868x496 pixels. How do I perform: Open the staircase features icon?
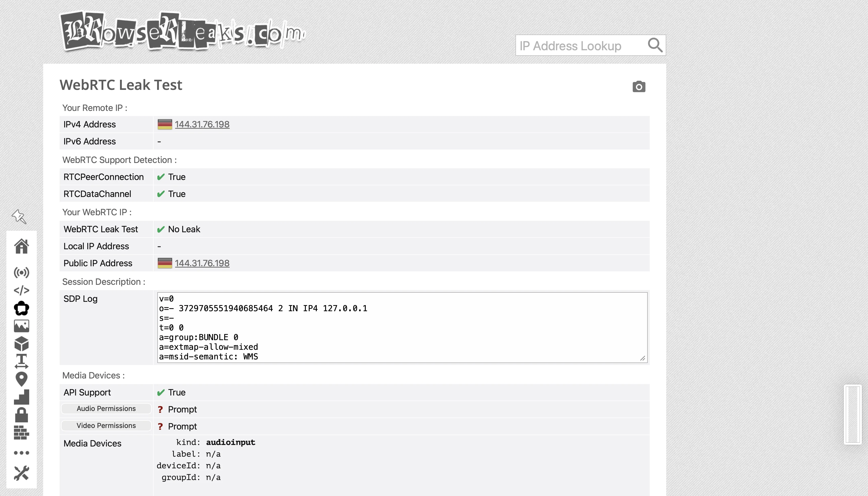22,397
